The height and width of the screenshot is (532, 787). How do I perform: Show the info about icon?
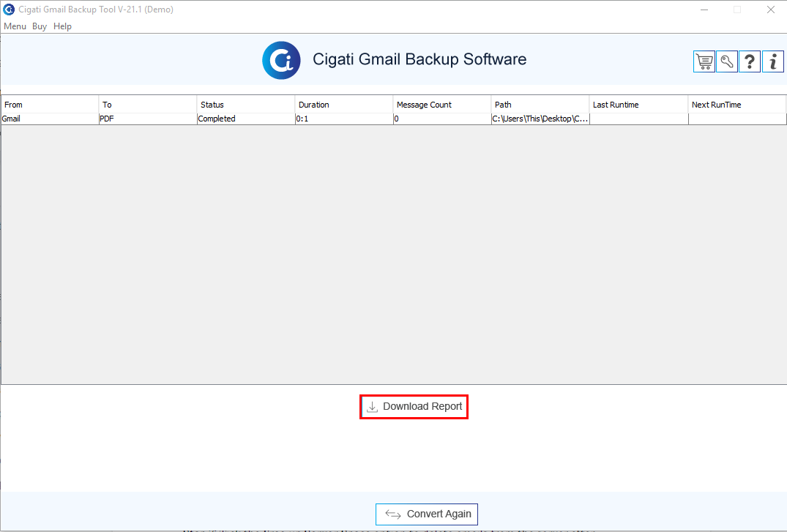coord(773,61)
